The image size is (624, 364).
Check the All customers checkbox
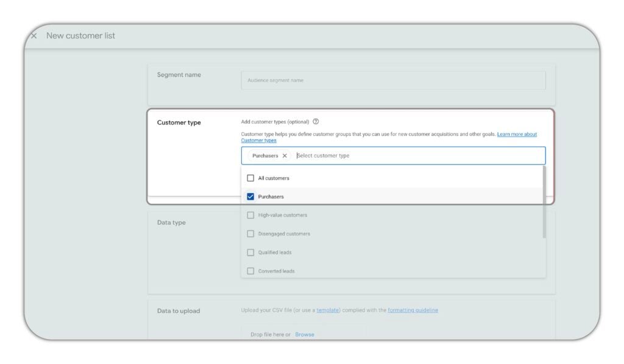coord(250,178)
